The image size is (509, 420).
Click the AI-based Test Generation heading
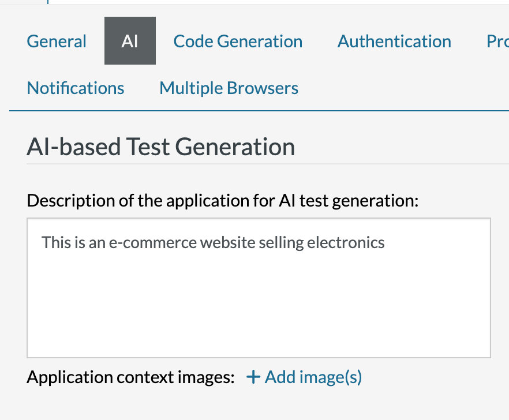(x=160, y=147)
